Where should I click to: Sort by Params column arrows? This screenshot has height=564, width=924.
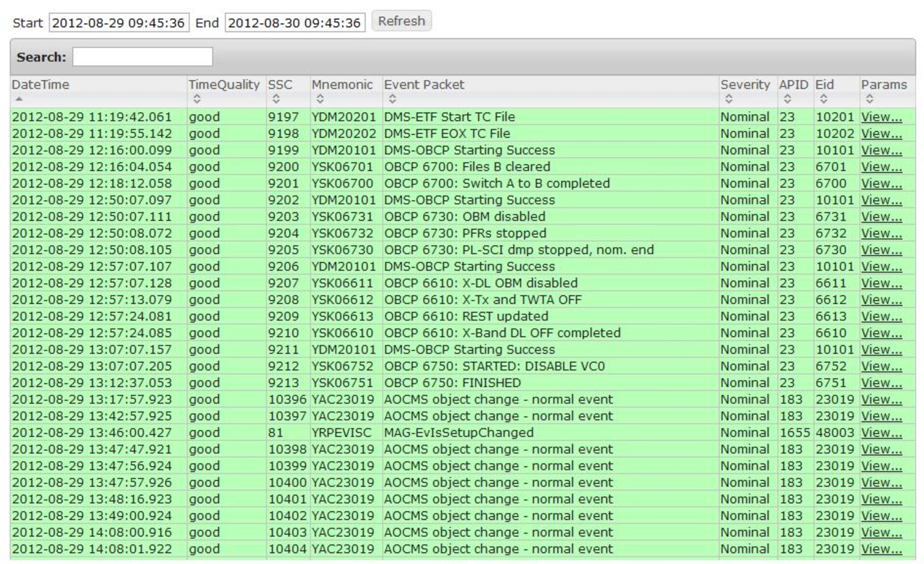(869, 99)
